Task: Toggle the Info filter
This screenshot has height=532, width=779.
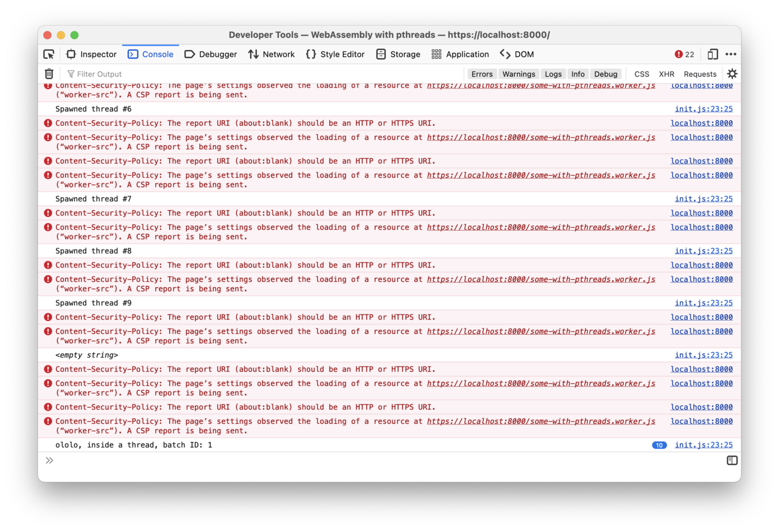Action: point(578,74)
